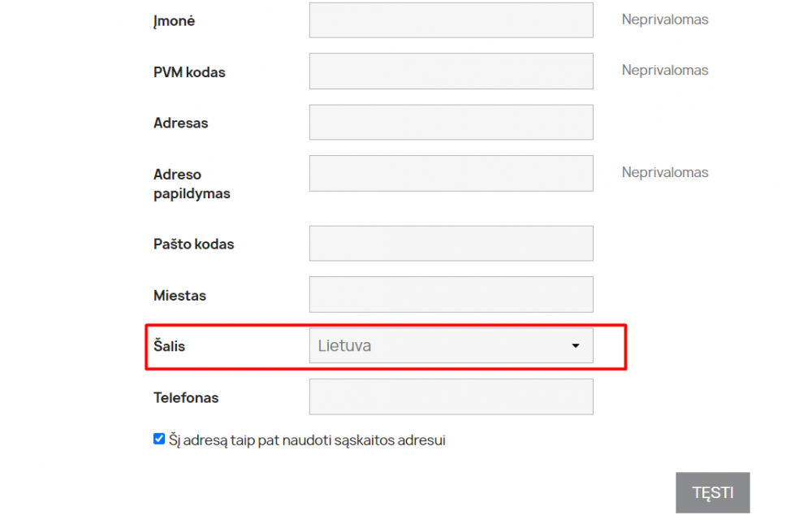Click the Telefonas input field
This screenshot has height=520, width=812.
(451, 397)
